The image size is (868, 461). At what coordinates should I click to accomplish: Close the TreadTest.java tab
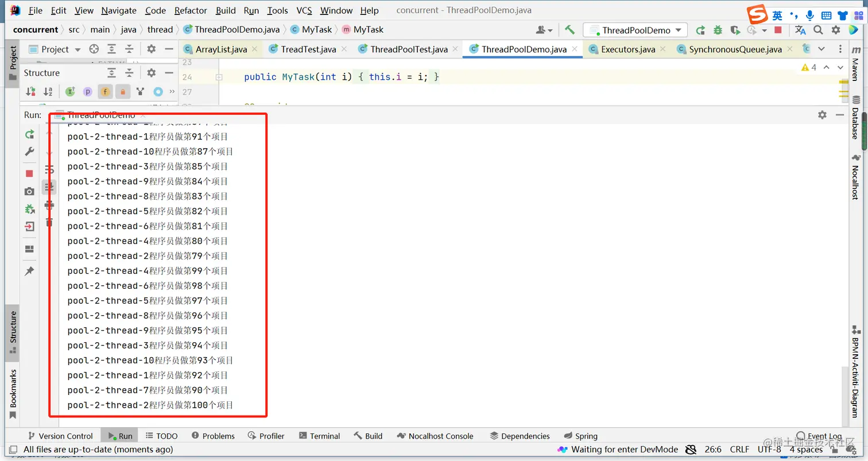[x=344, y=49]
